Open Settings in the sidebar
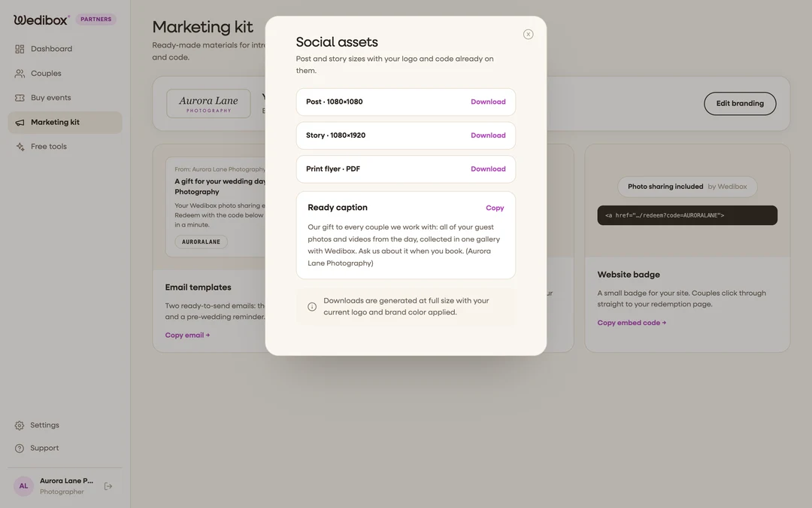Screen dimensions: 812x508 tap(65, 425)
